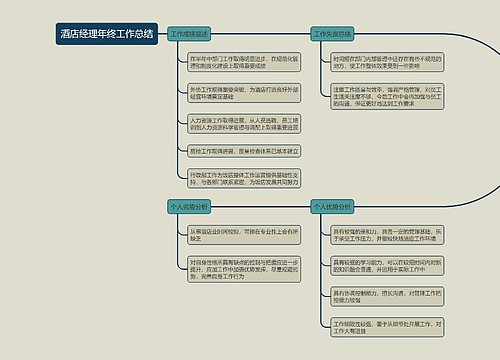This screenshot has height=360, width=500.
Task: Click the leaf about 部门工作 and 规范化管理
Action: click(244, 62)
